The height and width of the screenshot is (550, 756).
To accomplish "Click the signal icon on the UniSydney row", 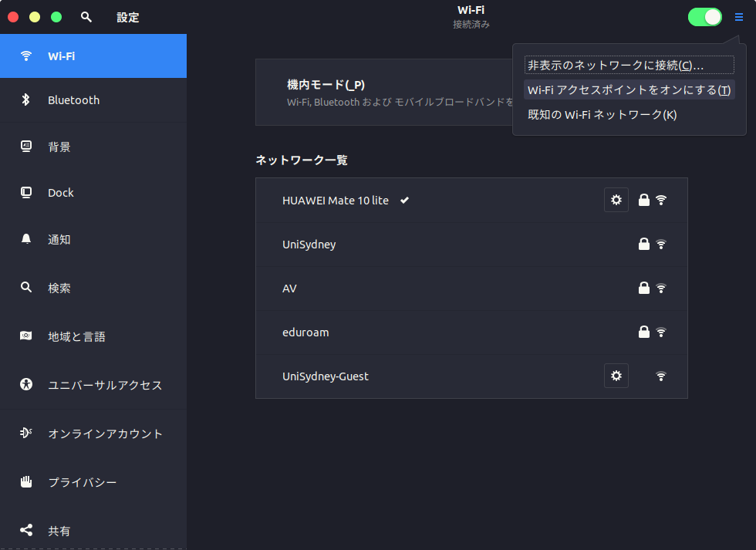I will tap(661, 245).
